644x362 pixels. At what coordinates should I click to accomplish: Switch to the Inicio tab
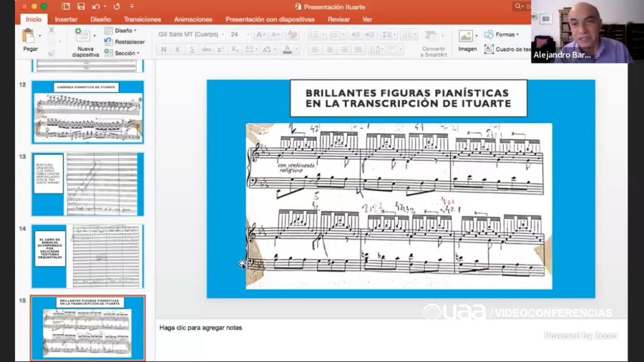pyautogui.click(x=34, y=19)
